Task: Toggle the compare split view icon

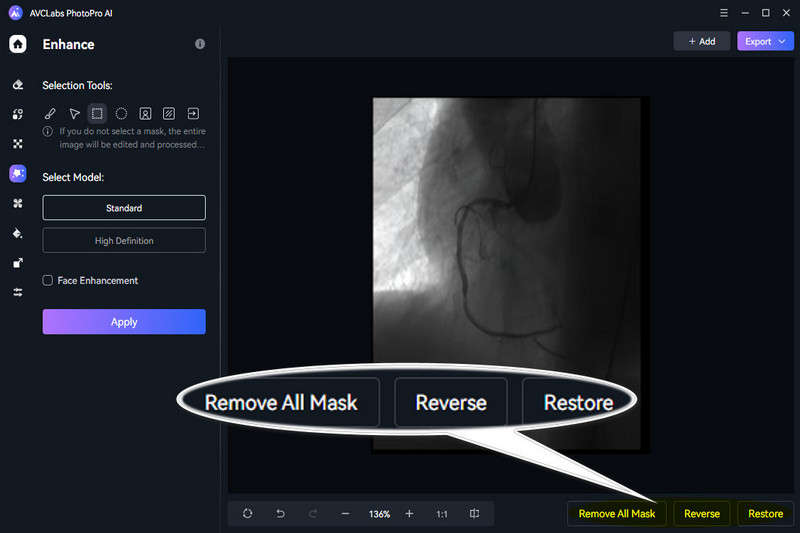Action: (475, 514)
